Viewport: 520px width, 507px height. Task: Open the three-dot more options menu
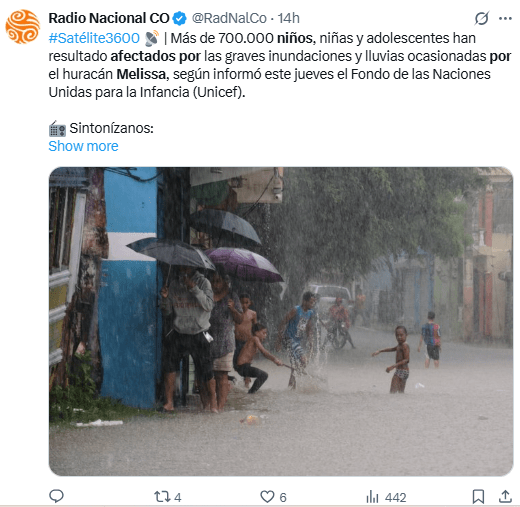click(x=505, y=19)
